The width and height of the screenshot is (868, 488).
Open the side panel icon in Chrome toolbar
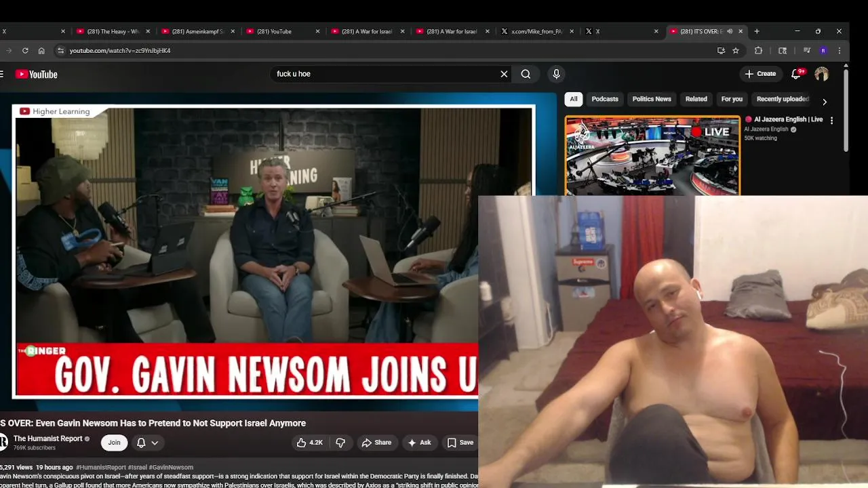pyautogui.click(x=783, y=50)
